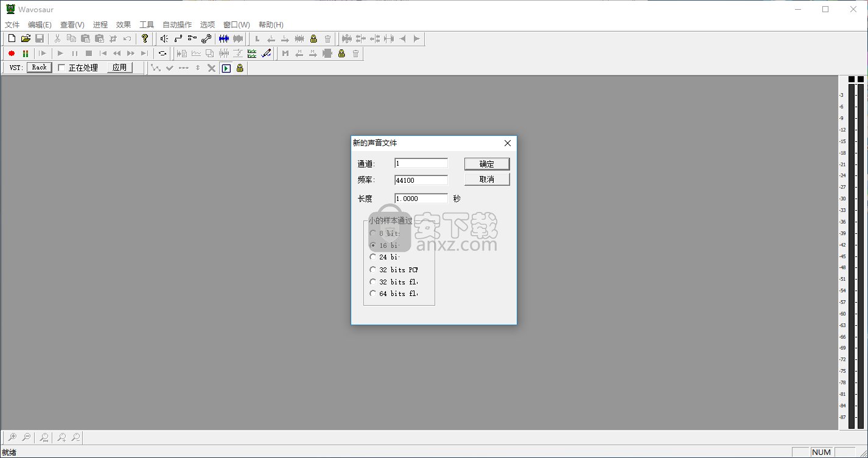Select the 32 bits float radio option
Screen dimensions: 868x458
tap(373, 282)
